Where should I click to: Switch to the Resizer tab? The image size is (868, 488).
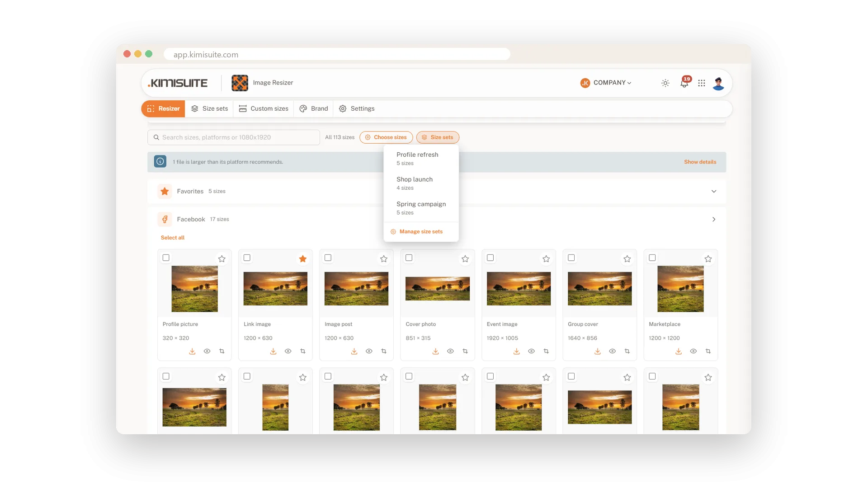(163, 108)
